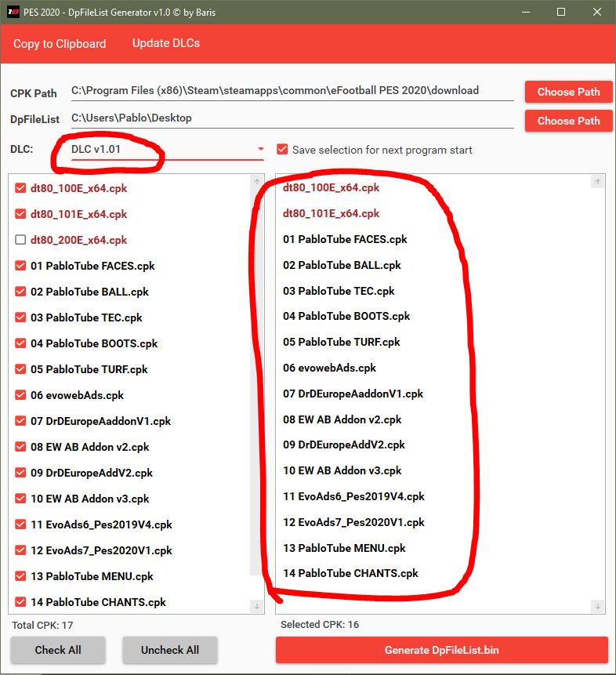Click left list scroll up arrow
This screenshot has width=616, height=675.
pyautogui.click(x=256, y=182)
